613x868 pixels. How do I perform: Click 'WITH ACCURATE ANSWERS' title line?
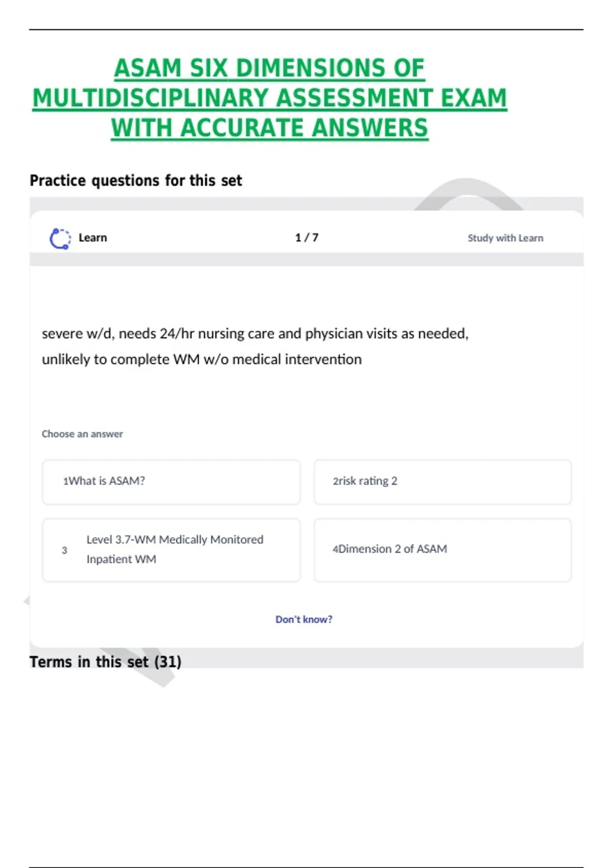269,128
